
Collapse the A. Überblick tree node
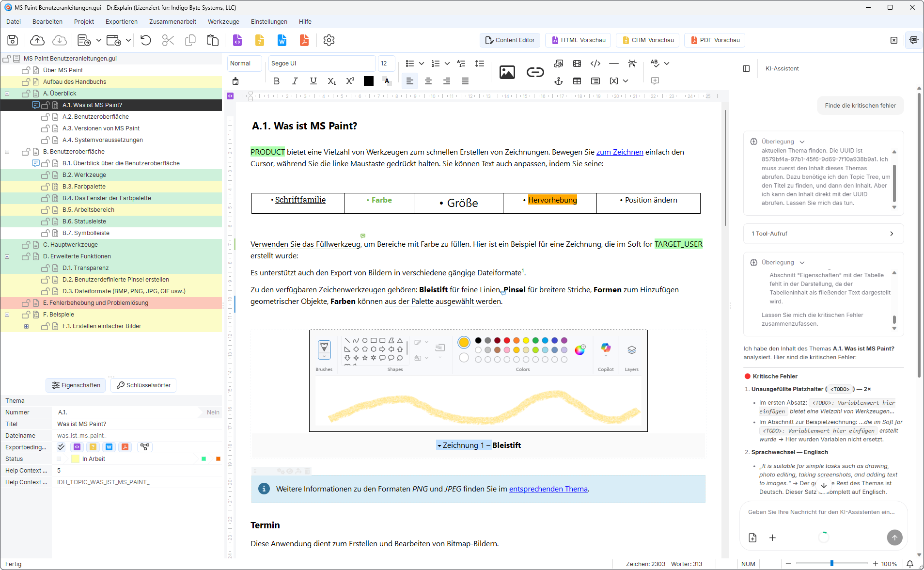tap(7, 94)
